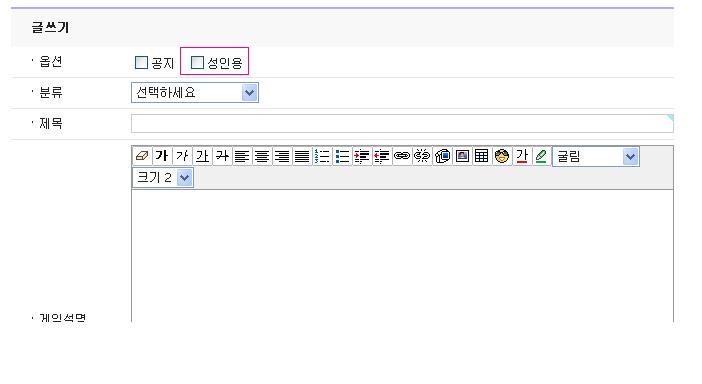
Task: Click the eraser remove-formatting icon
Action: click(x=142, y=156)
